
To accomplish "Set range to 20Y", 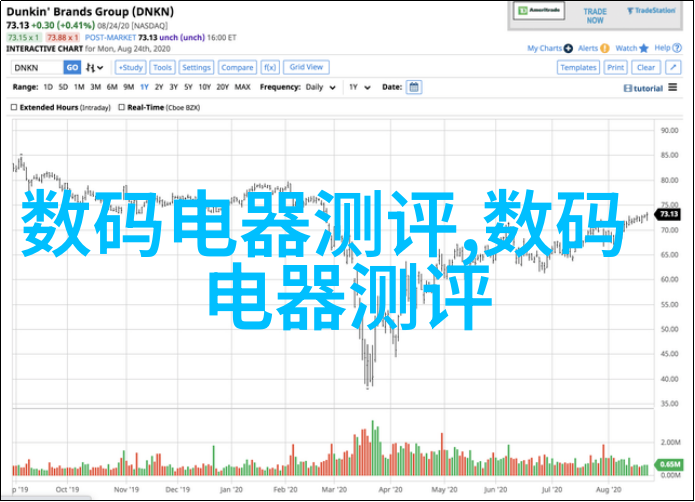I will click(x=223, y=87).
